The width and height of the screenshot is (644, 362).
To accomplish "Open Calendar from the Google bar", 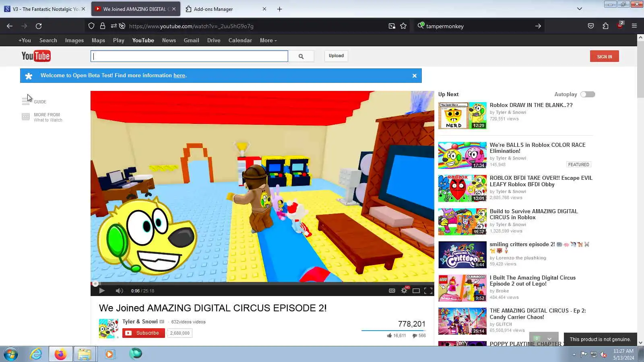I will (240, 40).
